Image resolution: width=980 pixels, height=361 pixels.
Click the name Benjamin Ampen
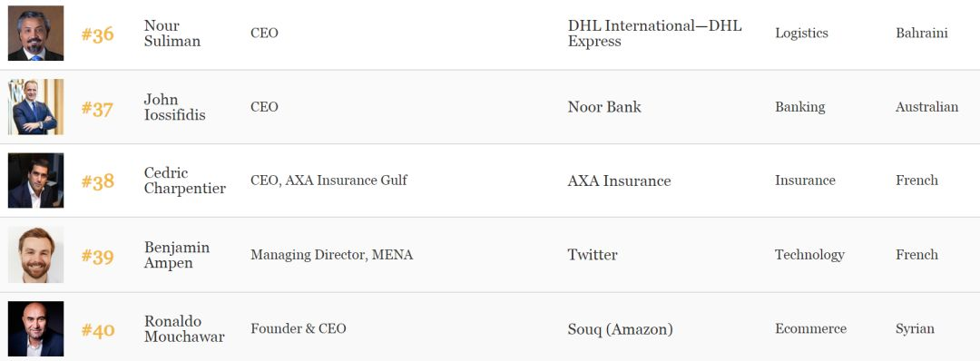click(177, 255)
